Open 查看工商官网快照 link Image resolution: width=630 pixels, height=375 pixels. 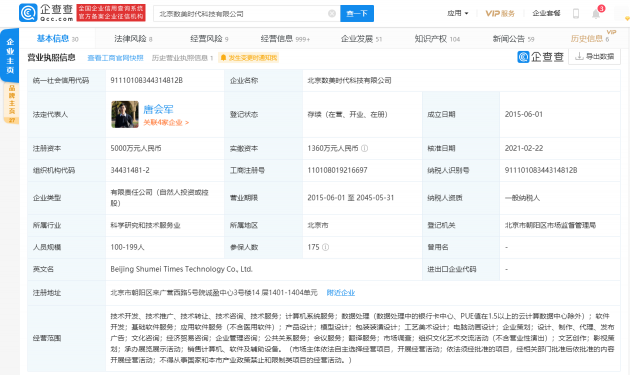click(x=115, y=58)
